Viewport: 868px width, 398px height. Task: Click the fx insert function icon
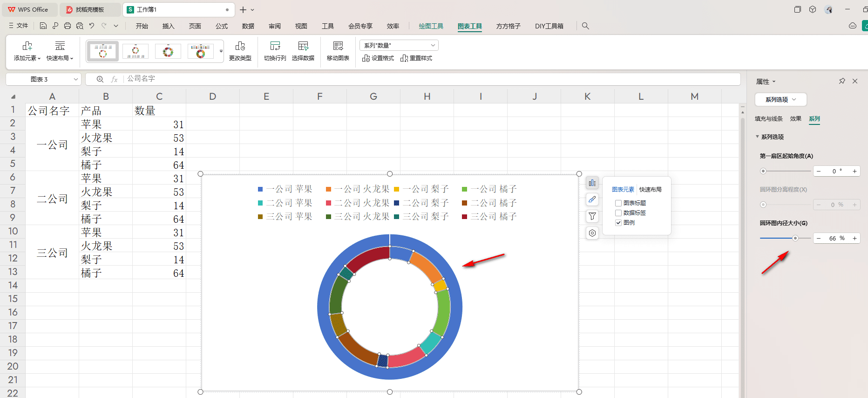[x=114, y=79]
